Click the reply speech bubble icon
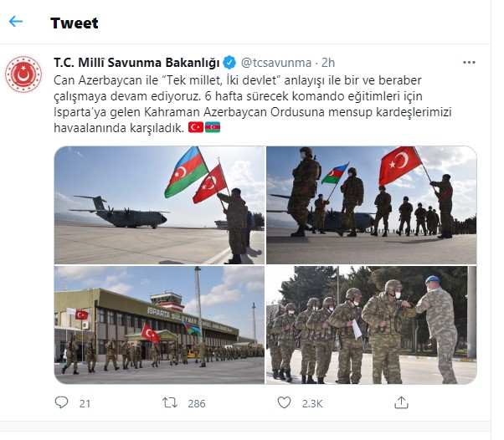Viewport: 504px width, 440px height. pyautogui.click(x=61, y=402)
